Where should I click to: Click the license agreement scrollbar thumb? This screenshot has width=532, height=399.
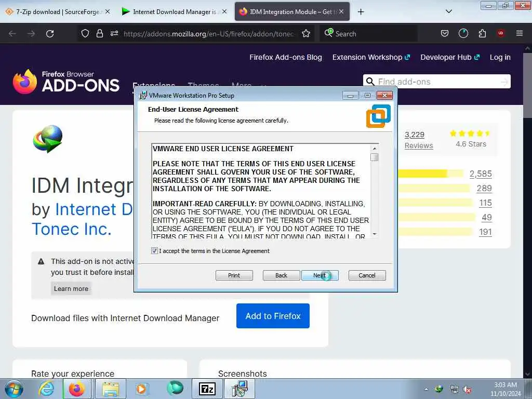coord(375,157)
